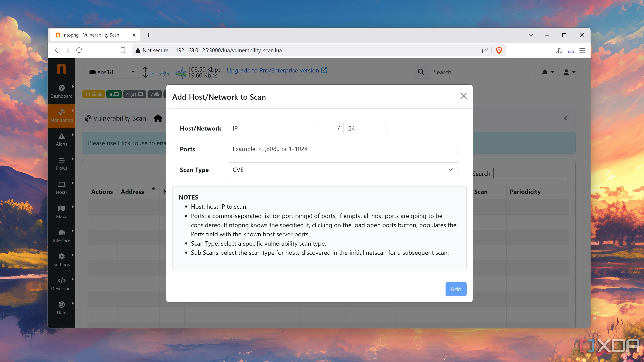Open the notifications bell dropdown
The image size is (644, 362).
click(548, 72)
